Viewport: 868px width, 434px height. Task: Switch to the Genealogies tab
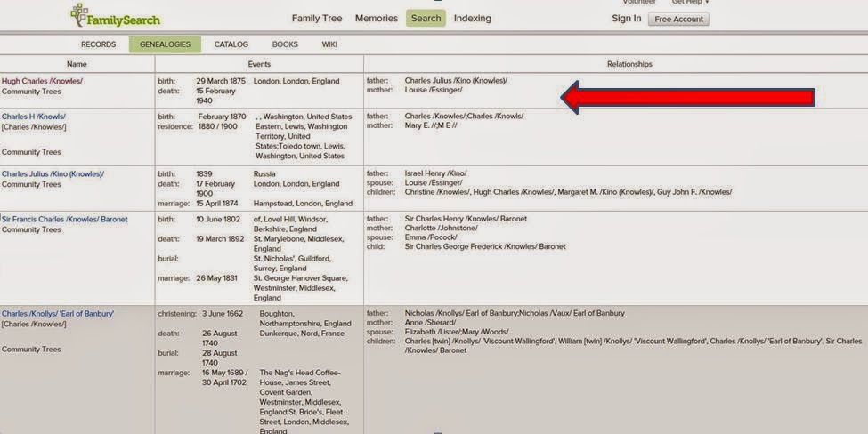pyautogui.click(x=165, y=44)
